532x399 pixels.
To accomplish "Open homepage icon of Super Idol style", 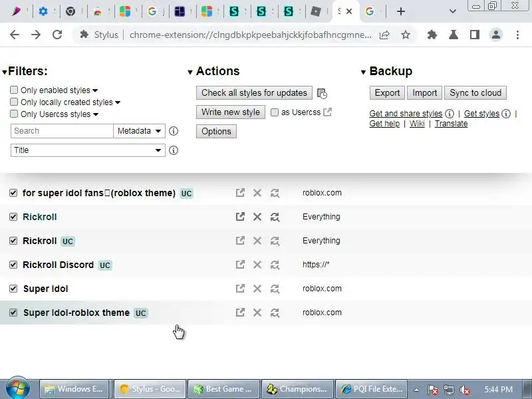I will tap(240, 289).
